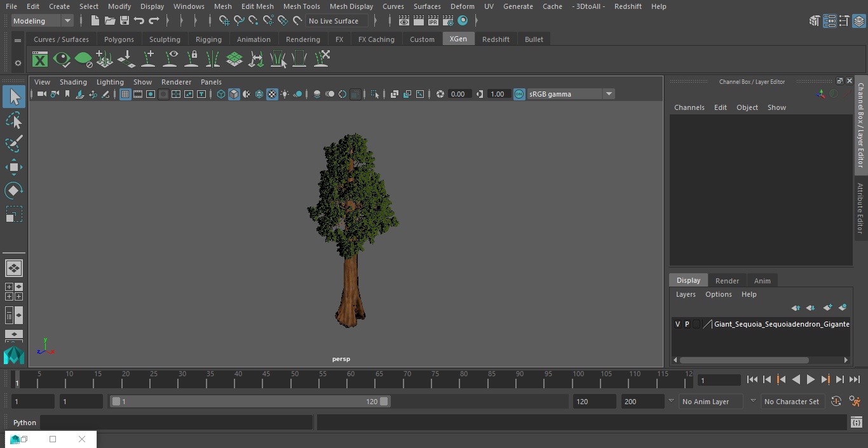Select the Move tool in toolbox
Image resolution: width=868 pixels, height=448 pixels.
[13, 167]
